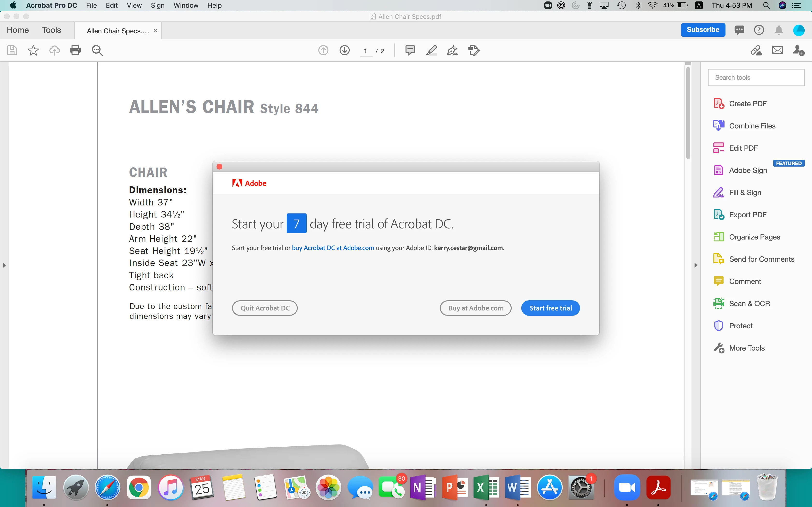Image resolution: width=812 pixels, height=507 pixels.
Task: Open the Sign menu
Action: [157, 5]
